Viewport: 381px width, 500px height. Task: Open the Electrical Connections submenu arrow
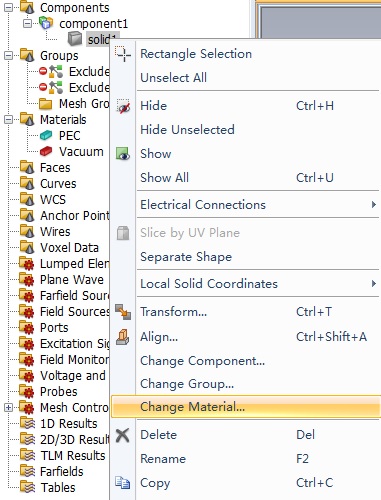coord(374,204)
